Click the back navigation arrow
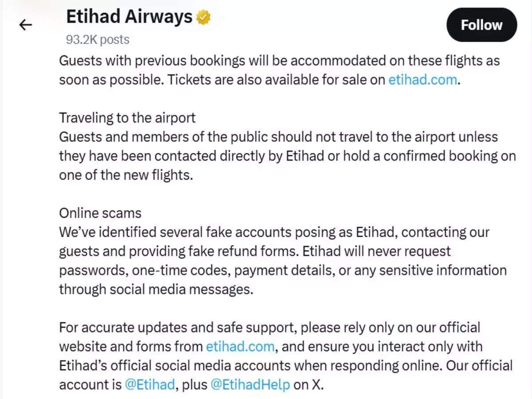The height and width of the screenshot is (399, 532). point(25,25)
